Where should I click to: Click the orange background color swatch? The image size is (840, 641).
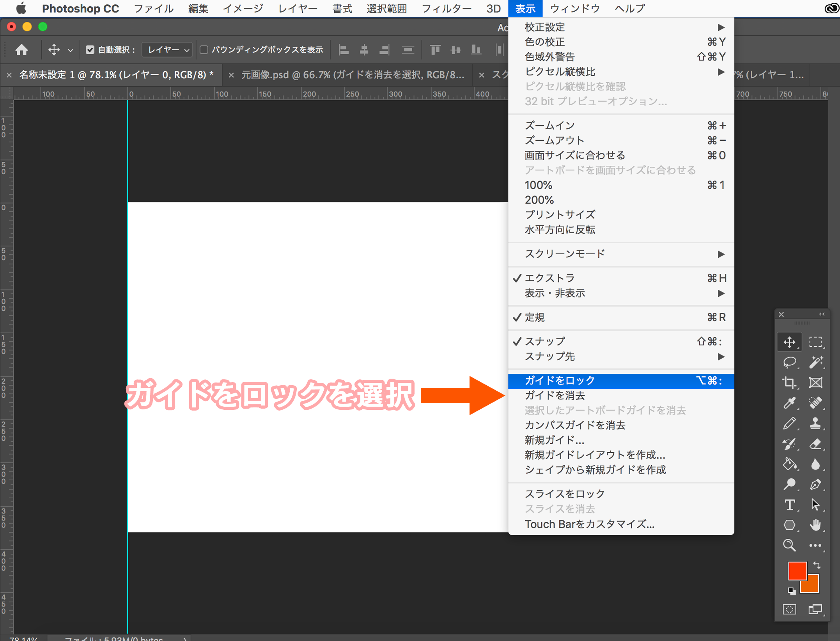pyautogui.click(x=813, y=586)
